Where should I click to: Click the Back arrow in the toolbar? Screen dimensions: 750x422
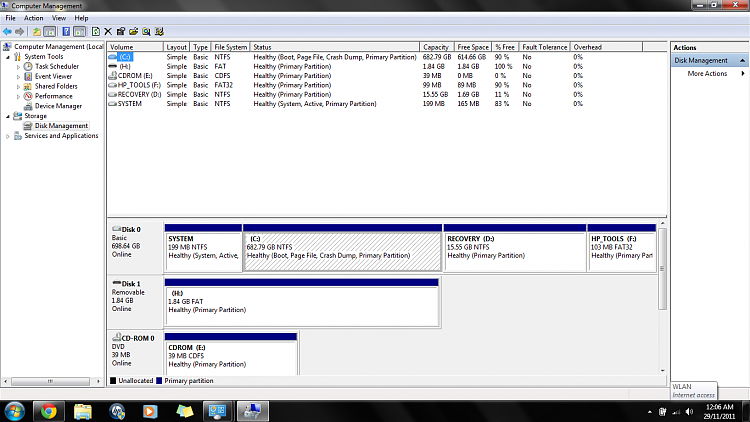point(7,32)
